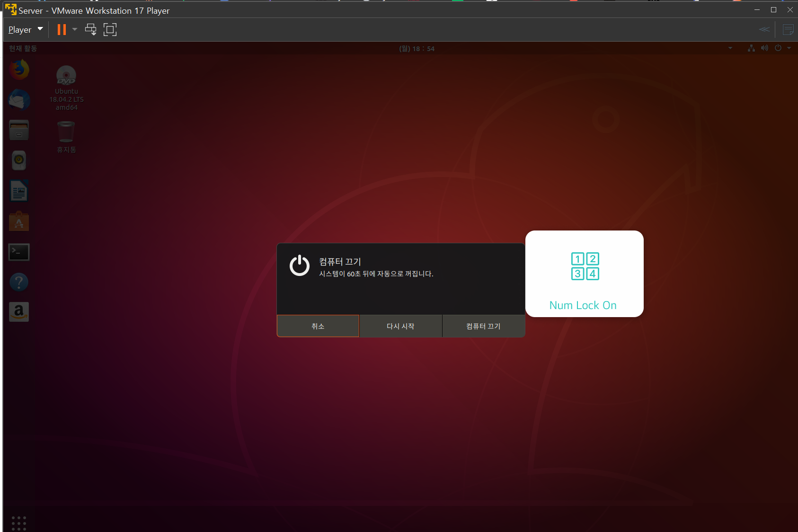This screenshot has width=798, height=532.
Task: Launch Firefox from the dock
Action: coord(19,70)
